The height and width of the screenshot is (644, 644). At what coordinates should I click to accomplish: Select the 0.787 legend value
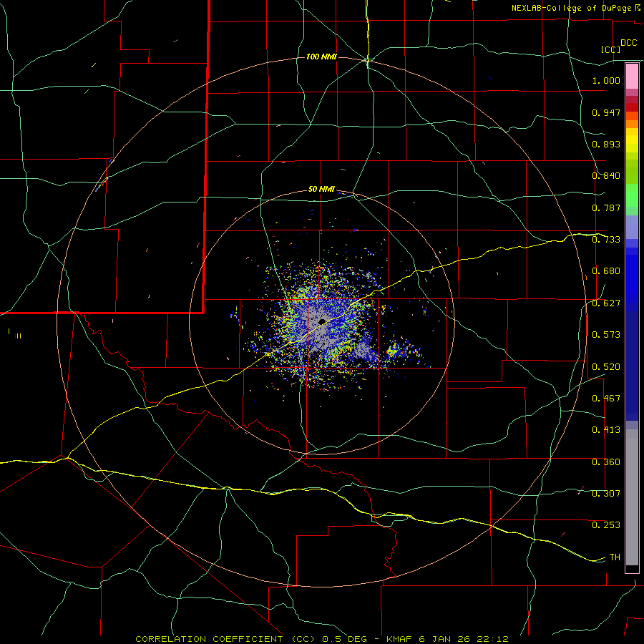pos(606,208)
